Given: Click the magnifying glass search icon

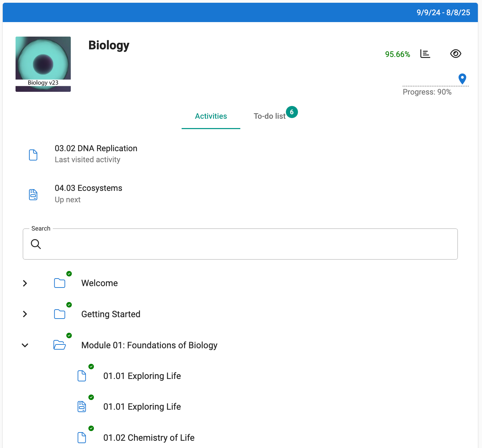Looking at the screenshot, I should pyautogui.click(x=36, y=244).
